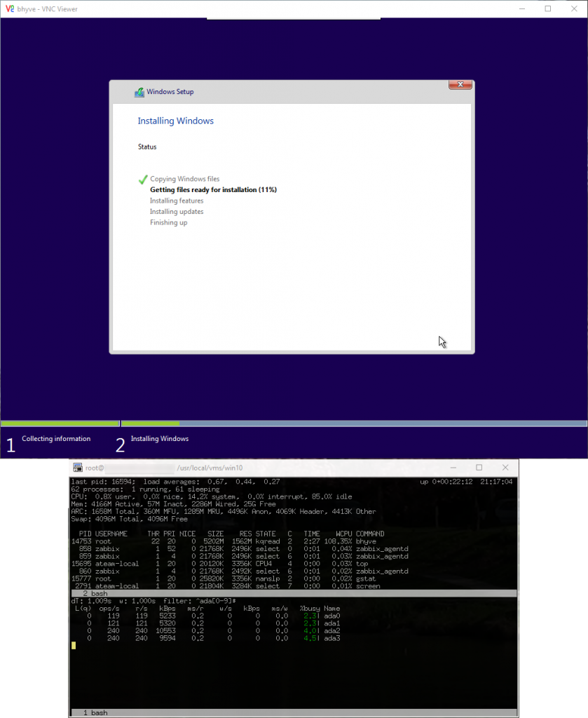This screenshot has width=588, height=718.
Task: Click the Windows Setup title icon
Action: [x=139, y=92]
